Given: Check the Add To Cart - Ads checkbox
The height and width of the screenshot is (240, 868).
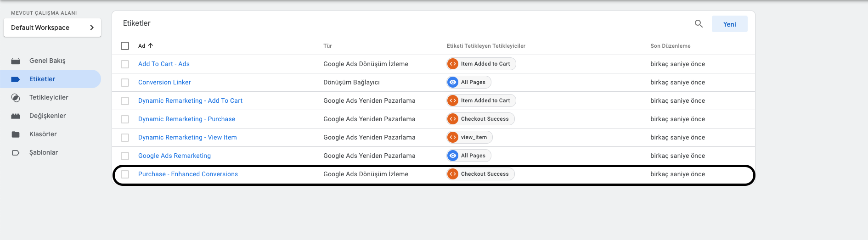Looking at the screenshot, I should pos(125,64).
